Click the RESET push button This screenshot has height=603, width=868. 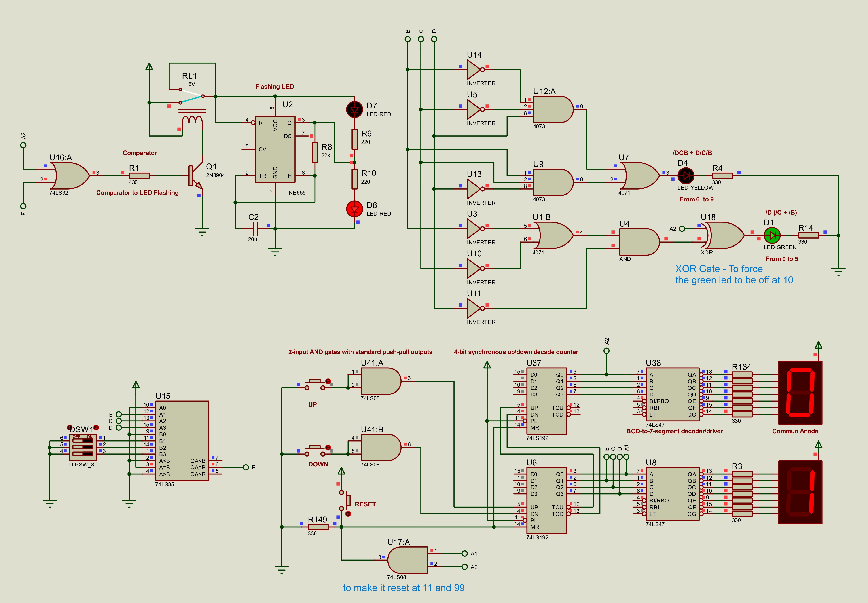(345, 500)
